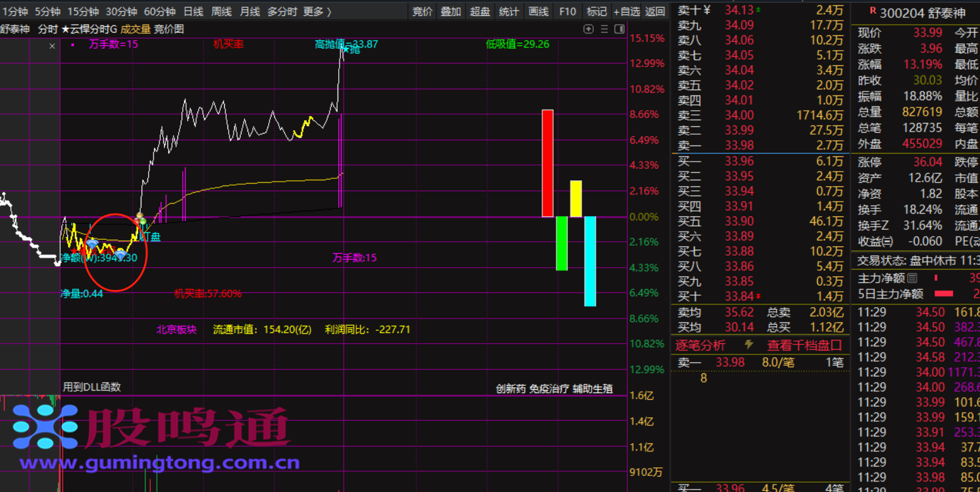The image size is (980, 492).
Task: Expand the 更多 timeframe options
Action: (317, 11)
